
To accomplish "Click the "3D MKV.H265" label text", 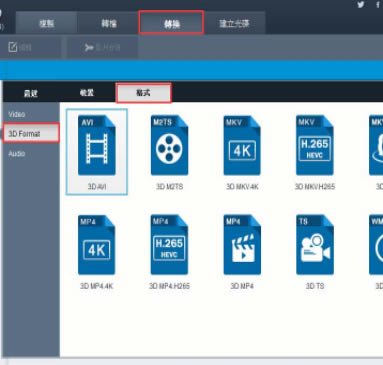I will pos(315,187).
